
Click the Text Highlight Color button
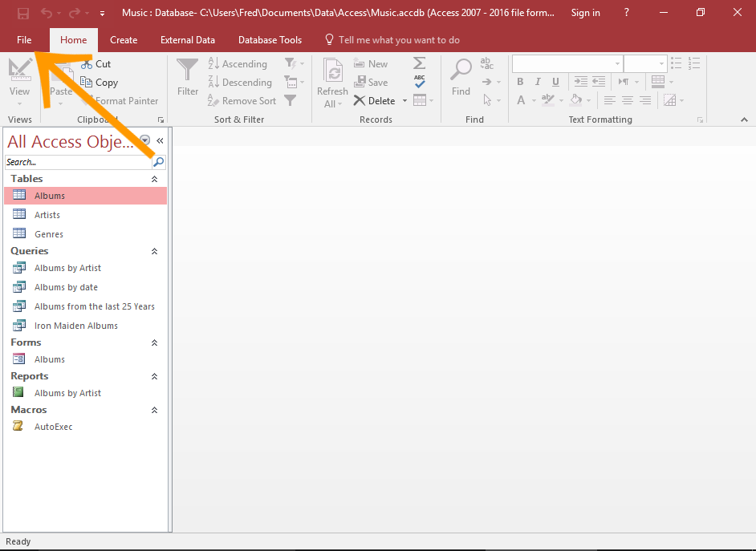click(547, 100)
